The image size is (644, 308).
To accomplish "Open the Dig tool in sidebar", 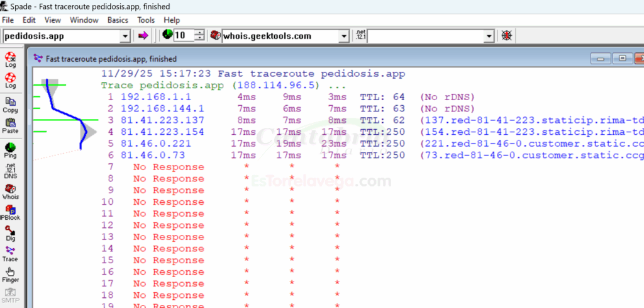I will coord(10,233).
